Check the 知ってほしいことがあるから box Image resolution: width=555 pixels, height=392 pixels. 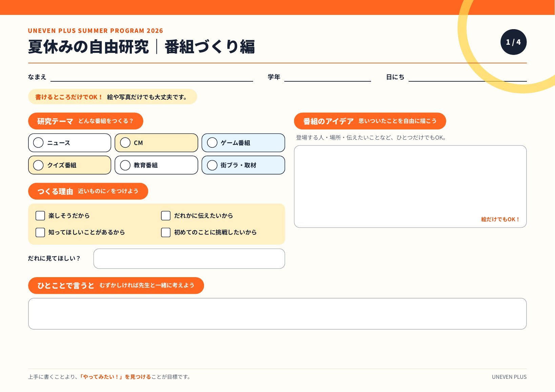pos(40,232)
